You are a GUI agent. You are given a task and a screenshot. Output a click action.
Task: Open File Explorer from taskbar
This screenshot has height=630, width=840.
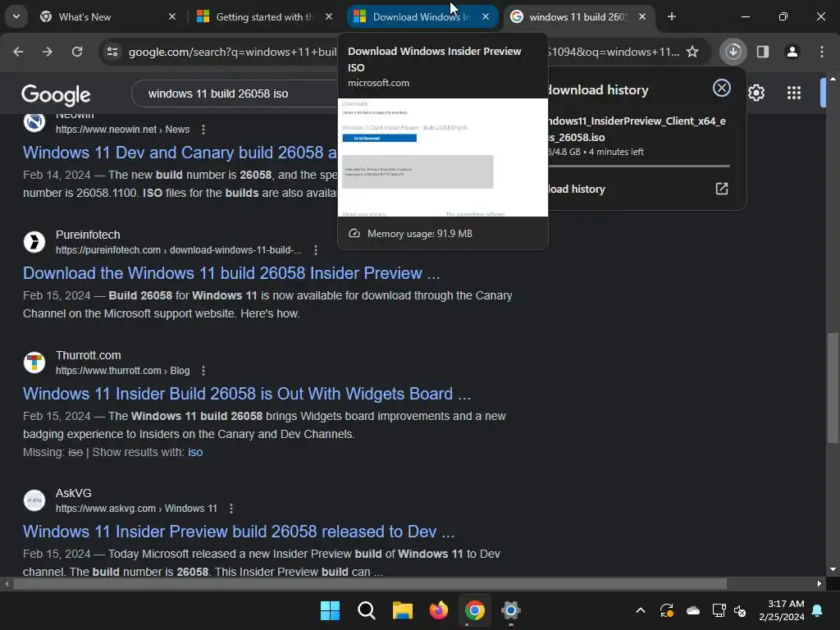tap(402, 610)
